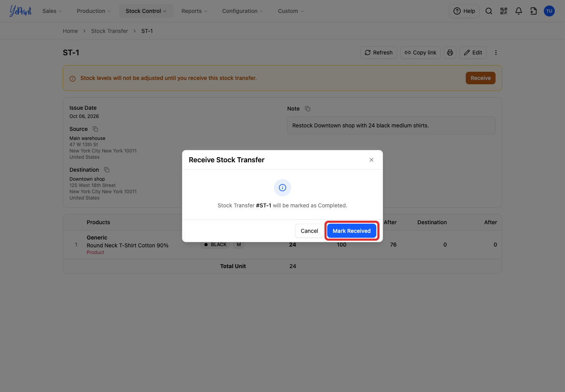Copy the Source address
The image size is (565, 392).
pos(95,129)
